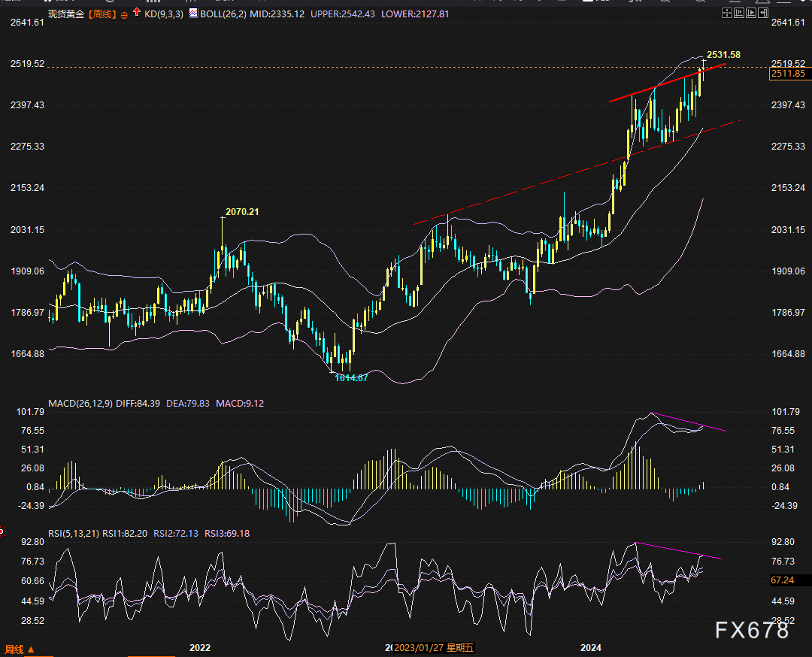
Task: Click the 2023/01/27 星期五 date marker
Action: pyautogui.click(x=434, y=648)
